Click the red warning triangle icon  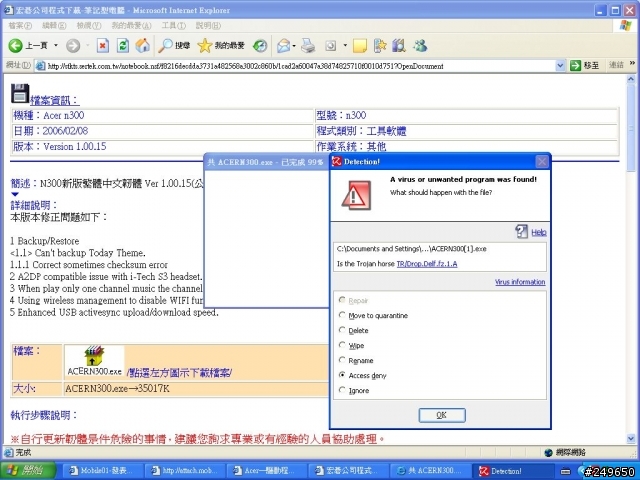[x=356, y=196]
